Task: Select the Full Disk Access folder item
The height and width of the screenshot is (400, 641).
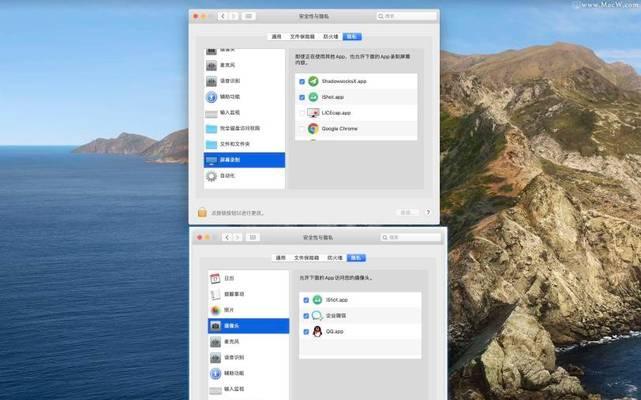Action: (244, 128)
